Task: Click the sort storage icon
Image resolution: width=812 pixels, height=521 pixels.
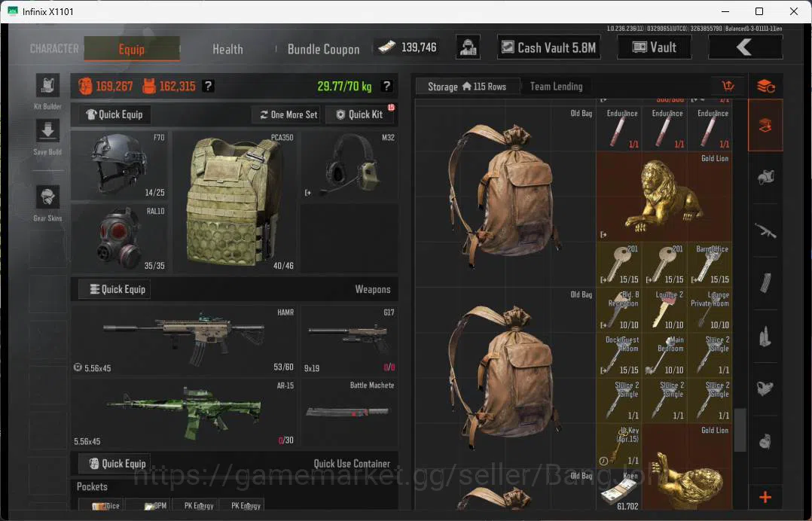Action: pos(728,86)
